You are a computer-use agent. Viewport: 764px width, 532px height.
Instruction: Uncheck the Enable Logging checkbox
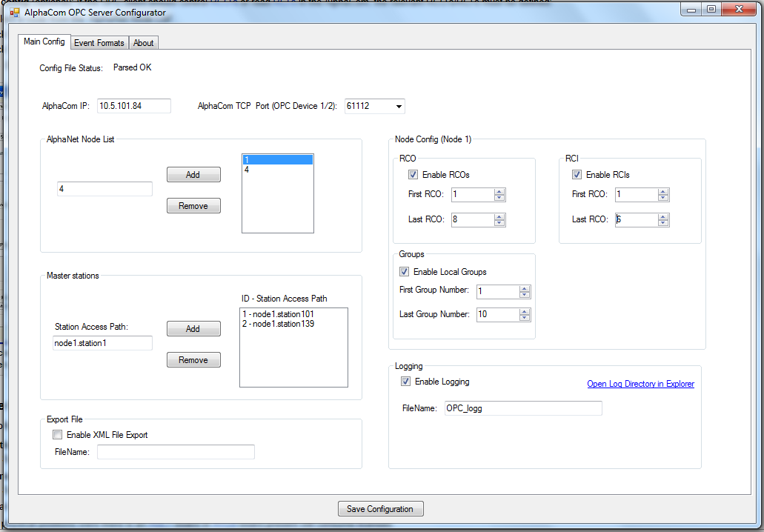coord(405,382)
